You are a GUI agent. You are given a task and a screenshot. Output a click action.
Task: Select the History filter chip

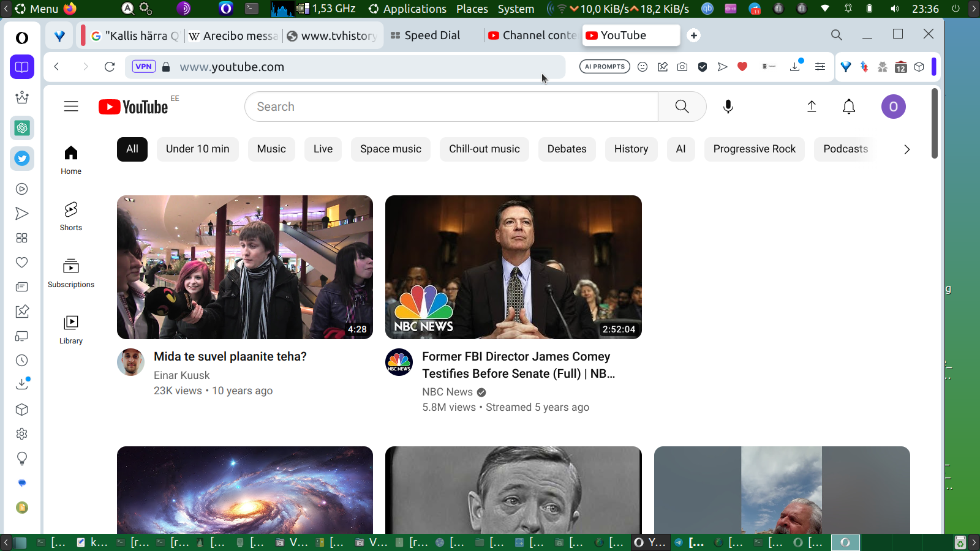(631, 149)
